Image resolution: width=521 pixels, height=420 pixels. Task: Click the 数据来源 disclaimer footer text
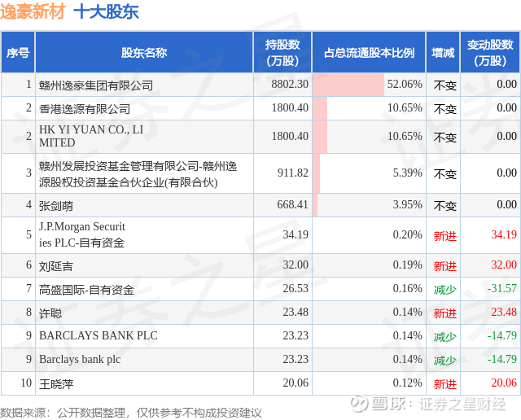[131, 413]
